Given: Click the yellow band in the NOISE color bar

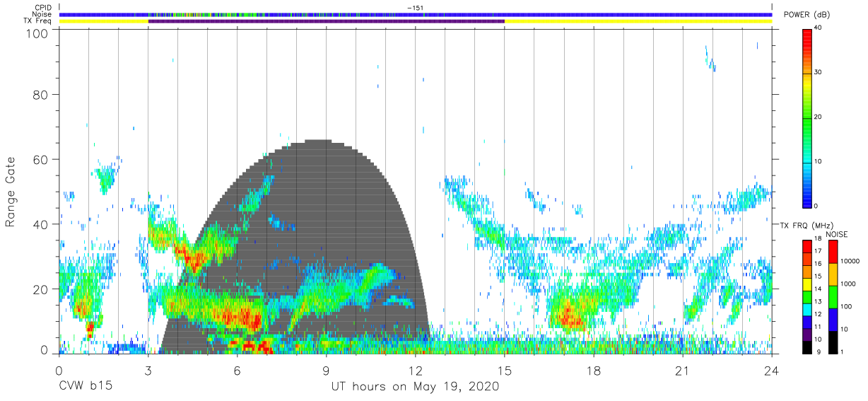Looking at the screenshot, I should tap(832, 274).
